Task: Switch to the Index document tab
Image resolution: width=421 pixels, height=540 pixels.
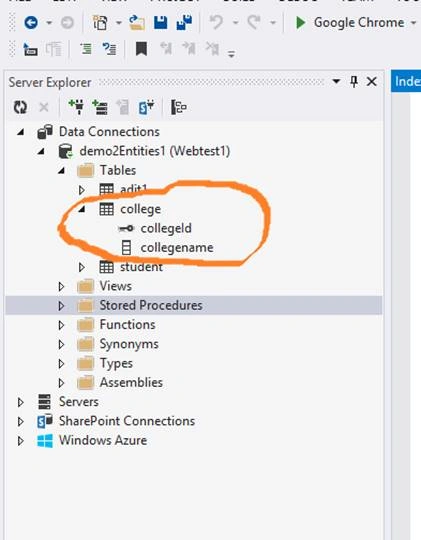Action: pos(407,82)
